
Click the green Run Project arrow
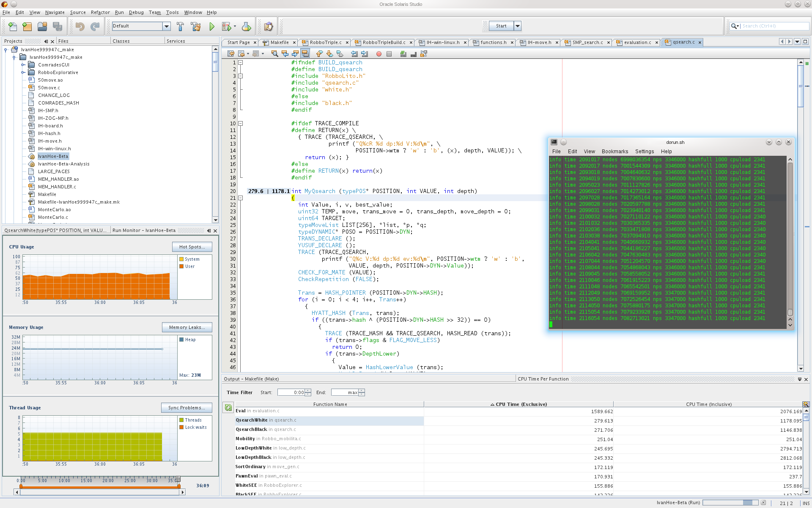point(212,26)
